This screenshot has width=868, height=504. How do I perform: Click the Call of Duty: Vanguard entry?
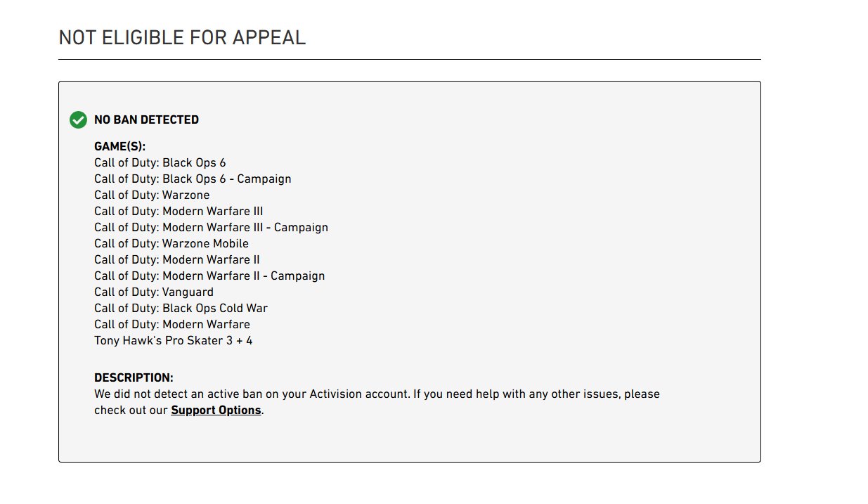[154, 292]
